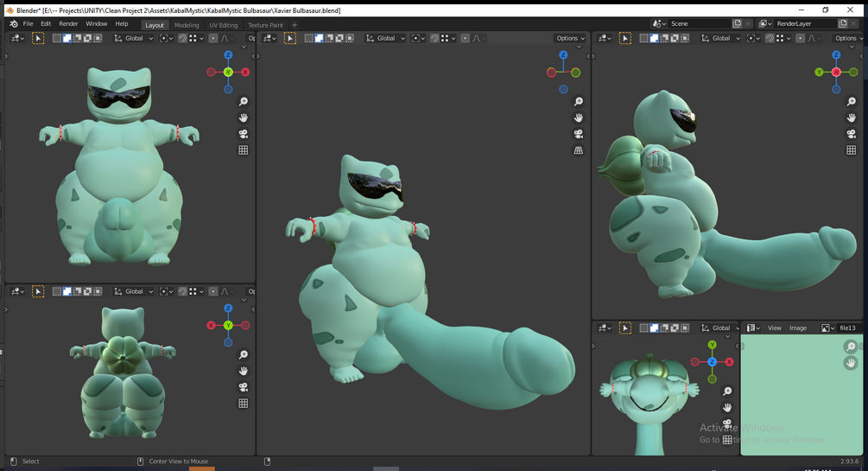Screen dimensions: 868x471
Task: Click the blue Z axis on center viewport gizmo
Action: (x=563, y=54)
